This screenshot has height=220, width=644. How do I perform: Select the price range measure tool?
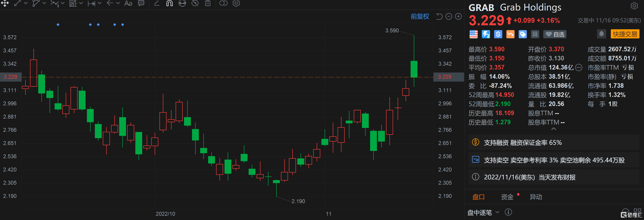pyautogui.click(x=91, y=3)
